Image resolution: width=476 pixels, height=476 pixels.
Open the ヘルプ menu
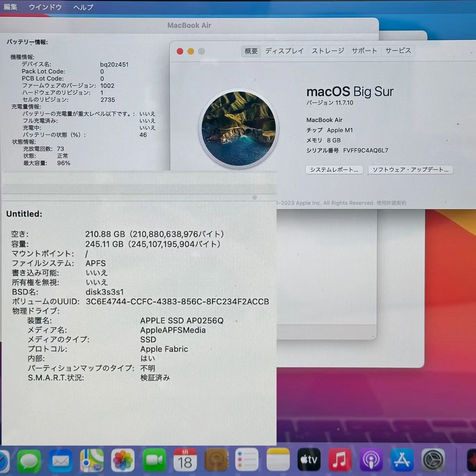[83, 7]
